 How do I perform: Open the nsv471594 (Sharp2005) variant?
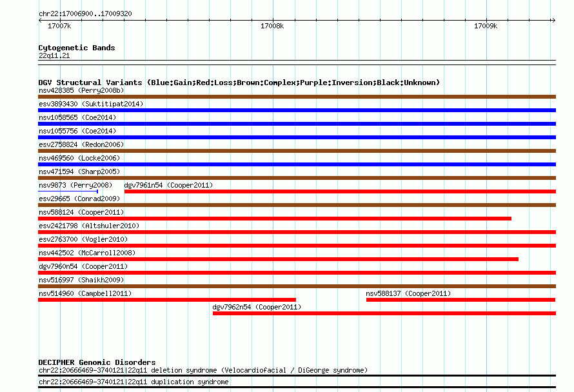[x=79, y=171]
